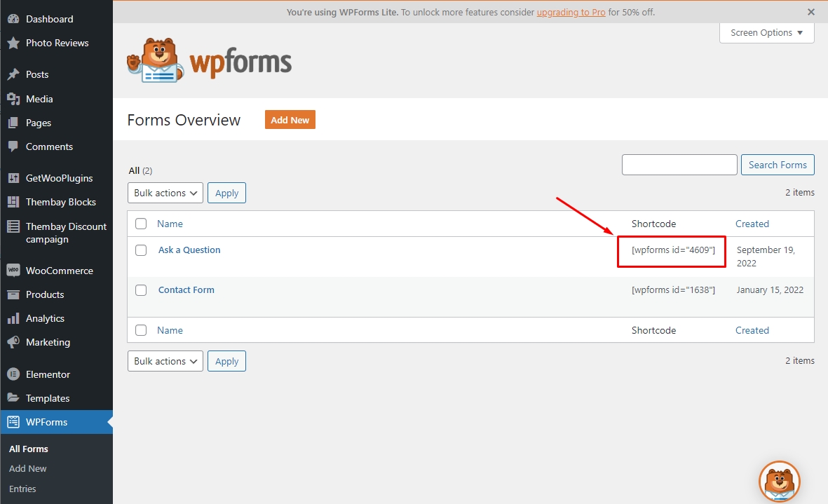Image resolution: width=828 pixels, height=504 pixels.
Task: Click the Dashboard gauge icon in sidebar
Action: pyautogui.click(x=13, y=19)
